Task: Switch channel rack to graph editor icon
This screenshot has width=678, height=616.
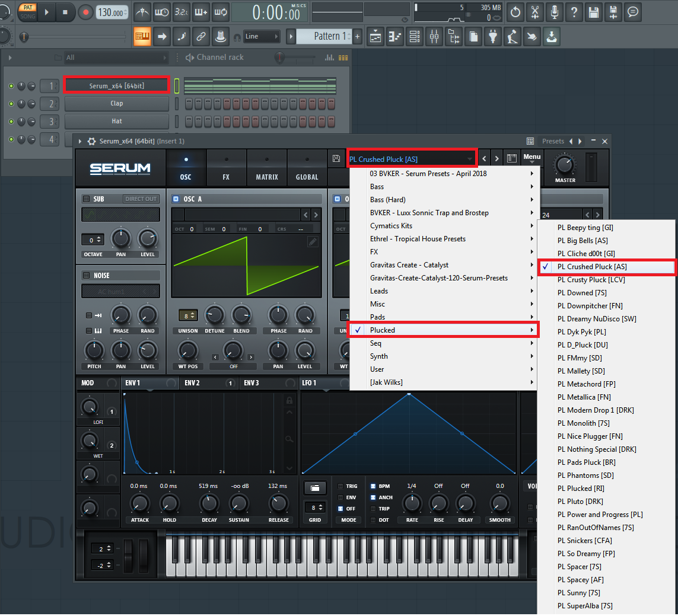Action: coord(329,58)
